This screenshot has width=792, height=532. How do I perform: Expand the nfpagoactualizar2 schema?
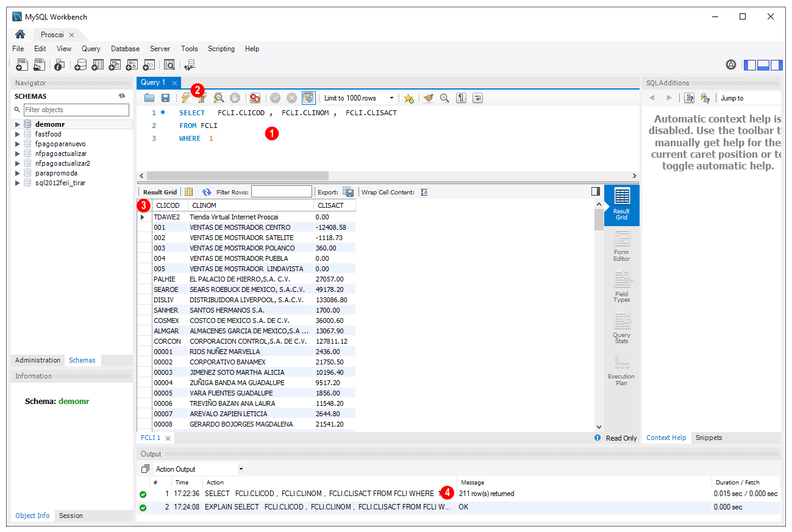tap(18, 163)
